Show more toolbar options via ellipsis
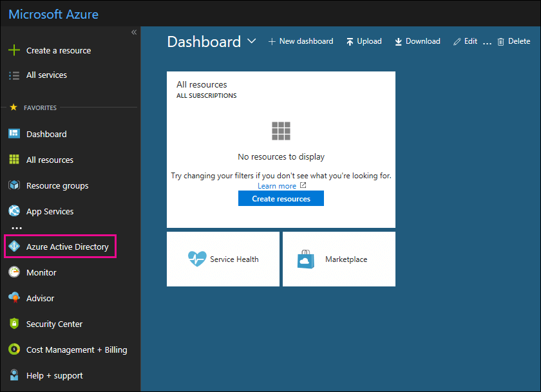 [x=487, y=42]
